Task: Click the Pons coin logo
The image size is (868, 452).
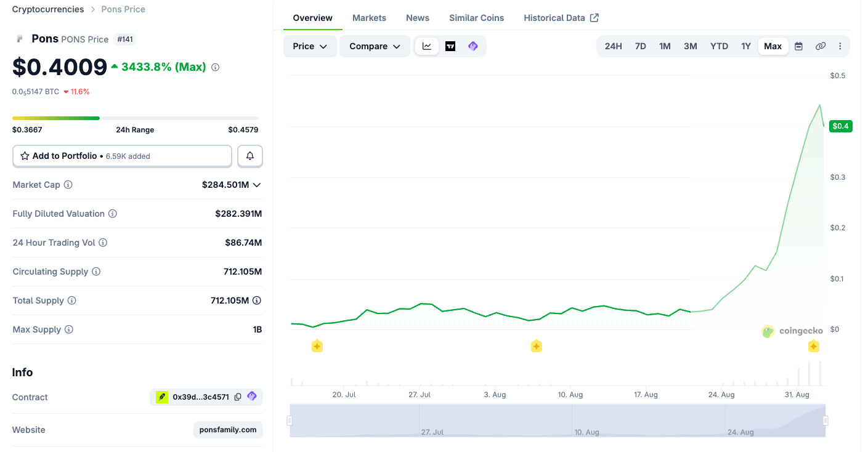Action: (x=20, y=39)
